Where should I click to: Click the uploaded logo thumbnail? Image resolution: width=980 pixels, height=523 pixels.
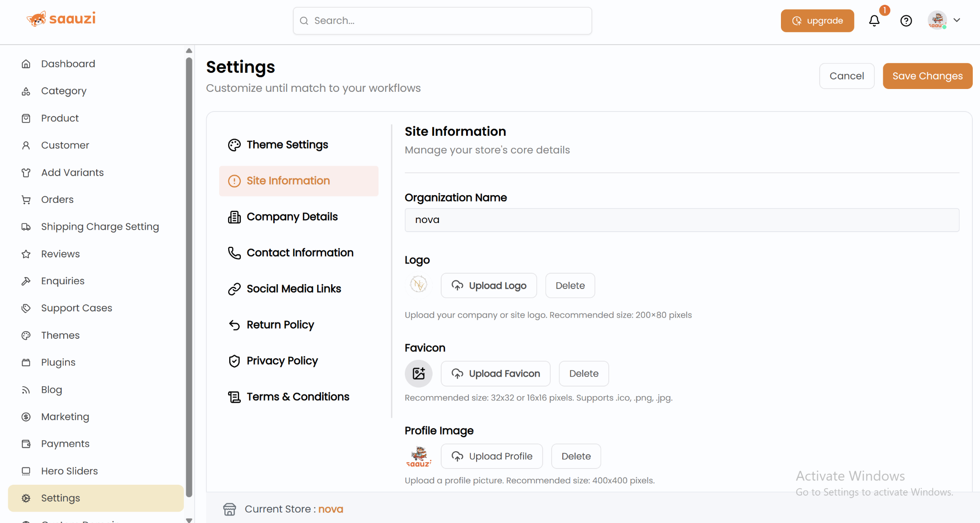pyautogui.click(x=419, y=285)
